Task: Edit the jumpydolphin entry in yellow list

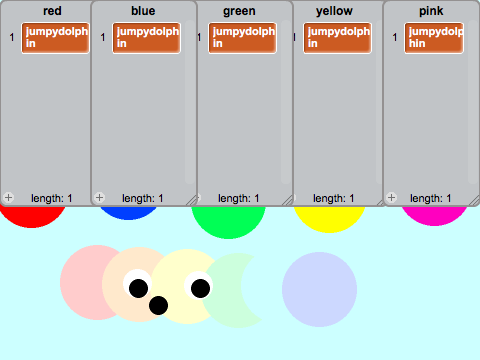Action: coord(337,38)
